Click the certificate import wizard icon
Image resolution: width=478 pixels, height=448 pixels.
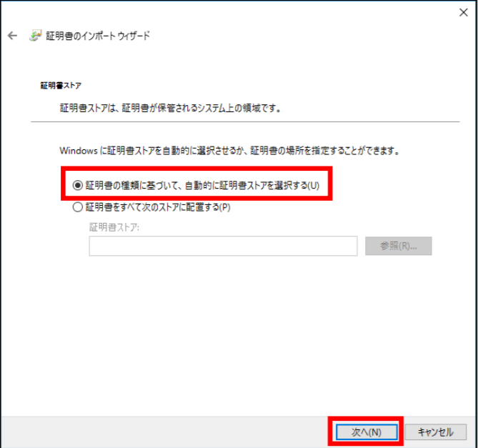(x=35, y=36)
